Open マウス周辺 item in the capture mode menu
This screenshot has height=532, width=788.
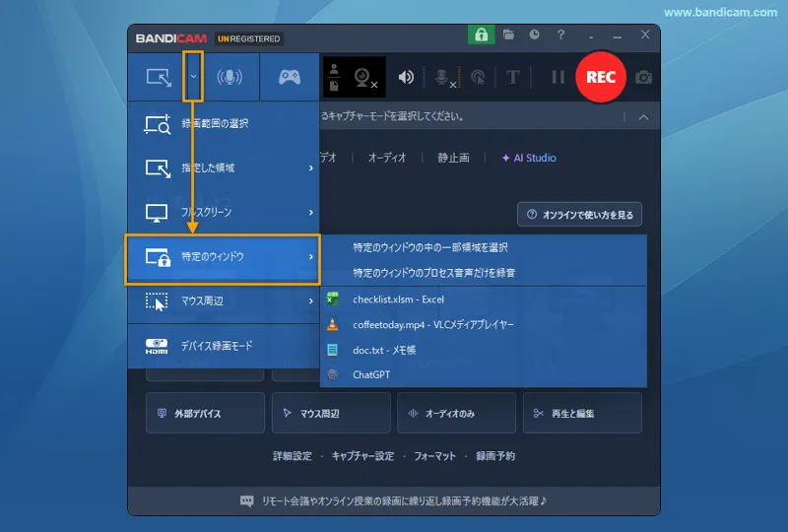(224, 301)
